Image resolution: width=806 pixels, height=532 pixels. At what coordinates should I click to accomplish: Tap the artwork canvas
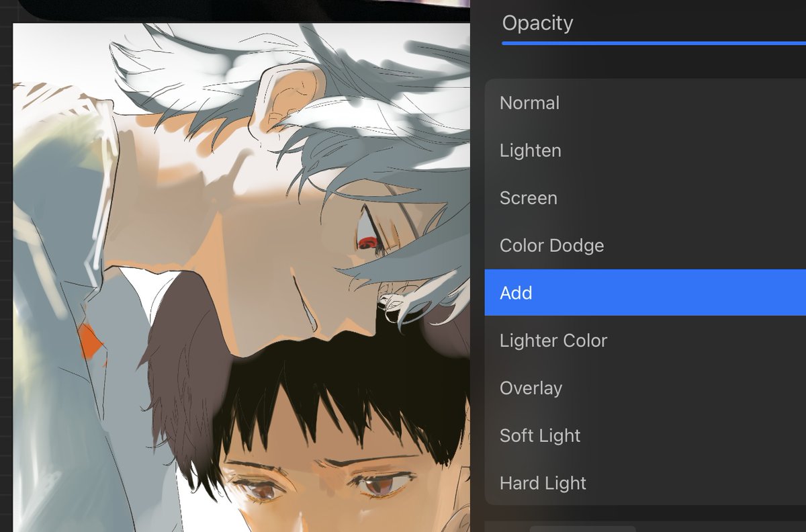coord(241,277)
